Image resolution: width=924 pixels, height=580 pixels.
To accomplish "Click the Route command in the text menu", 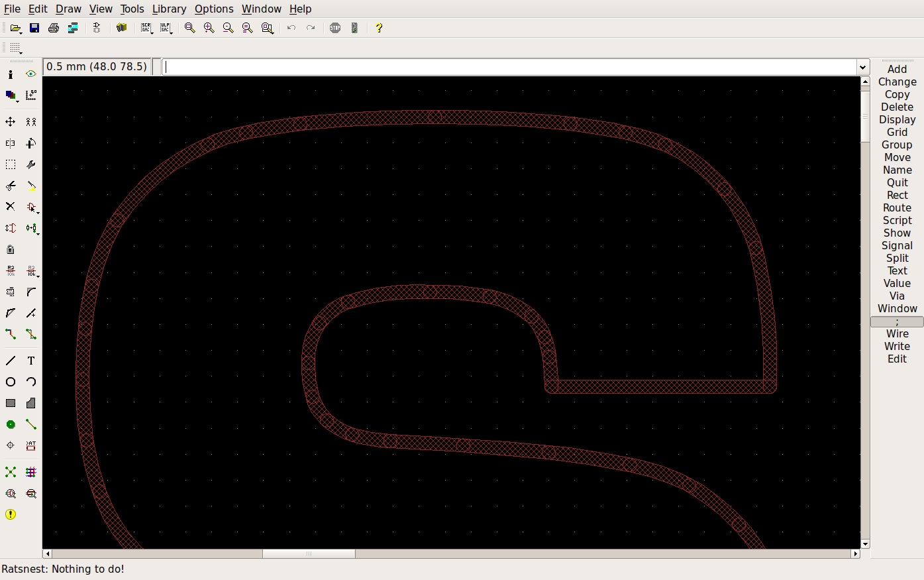I will [897, 207].
